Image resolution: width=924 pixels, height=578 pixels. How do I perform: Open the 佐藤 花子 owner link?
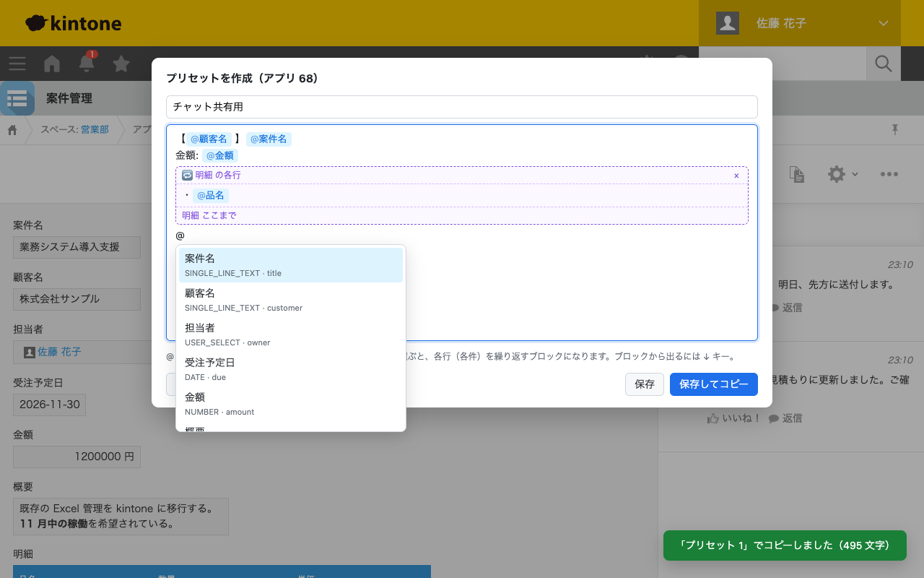[x=59, y=352]
